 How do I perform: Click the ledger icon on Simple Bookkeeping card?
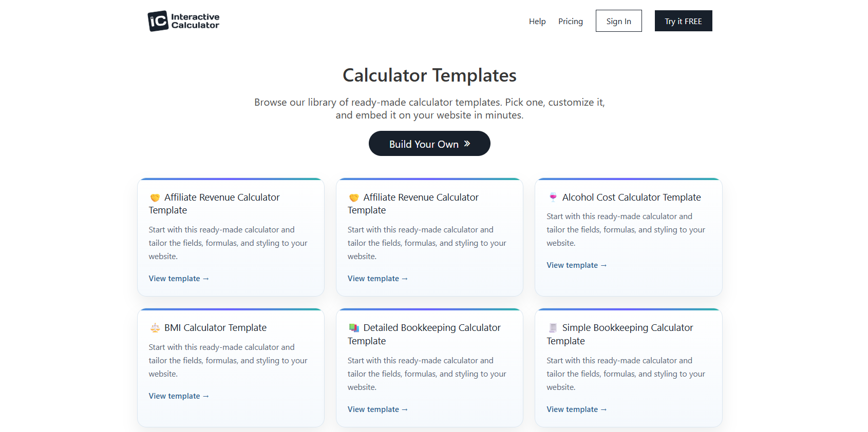[553, 327]
